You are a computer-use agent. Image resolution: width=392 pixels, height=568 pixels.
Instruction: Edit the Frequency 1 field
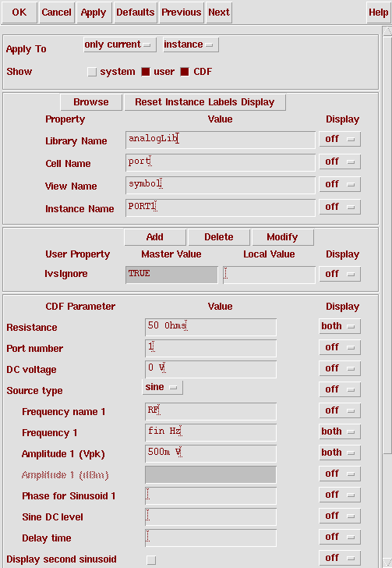[210, 432]
